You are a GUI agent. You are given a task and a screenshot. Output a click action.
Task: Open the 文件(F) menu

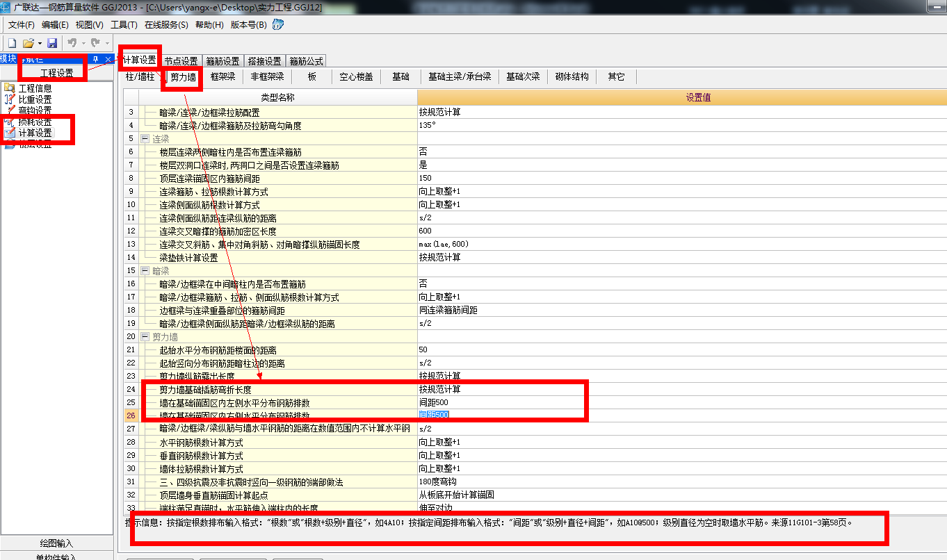click(22, 25)
